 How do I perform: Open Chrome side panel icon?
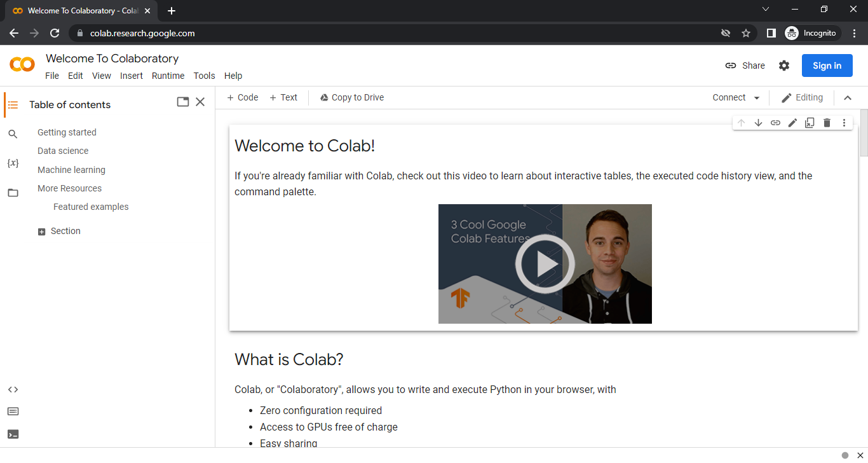pyautogui.click(x=771, y=33)
